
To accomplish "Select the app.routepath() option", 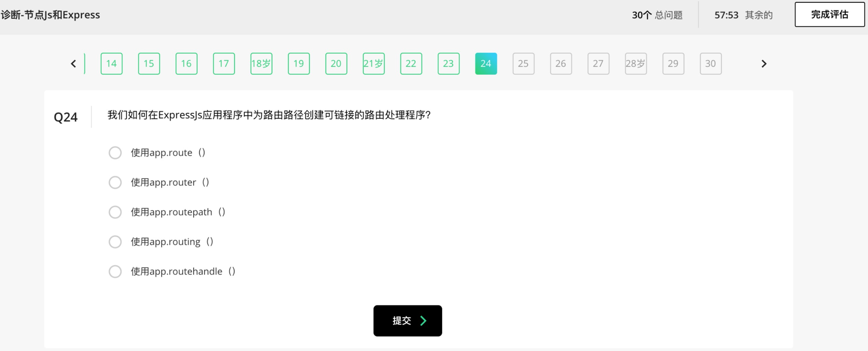I will pos(115,212).
